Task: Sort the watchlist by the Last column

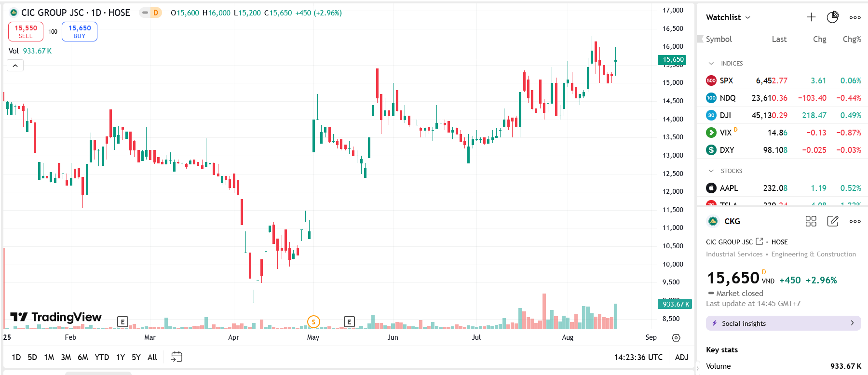Action: click(779, 39)
